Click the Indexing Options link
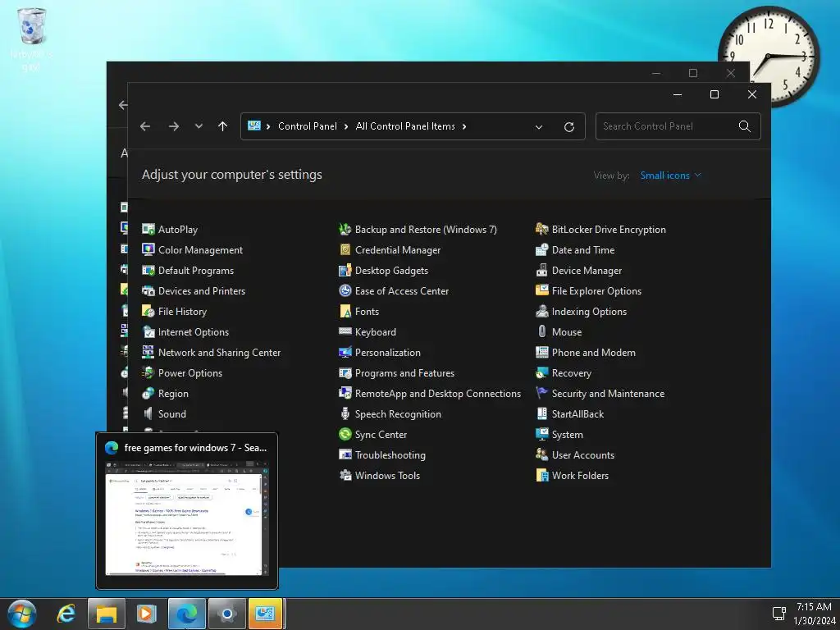This screenshot has width=840, height=630. pos(589,312)
